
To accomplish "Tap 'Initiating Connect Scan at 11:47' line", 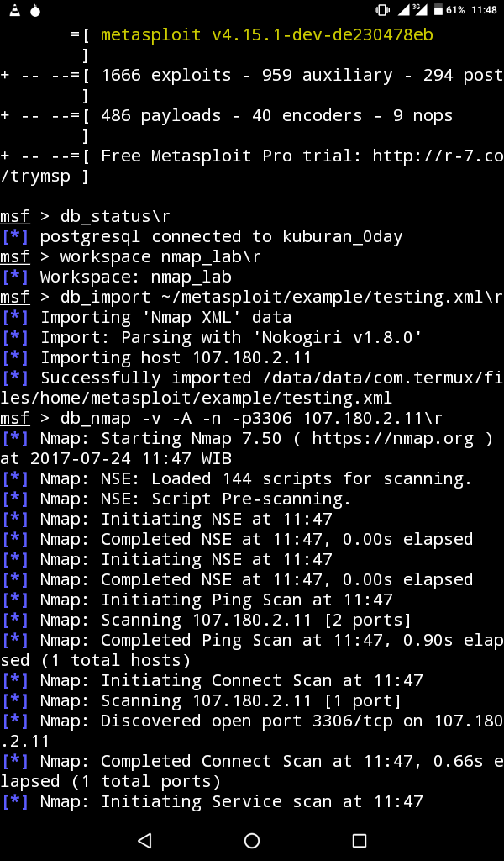I will point(212,680).
